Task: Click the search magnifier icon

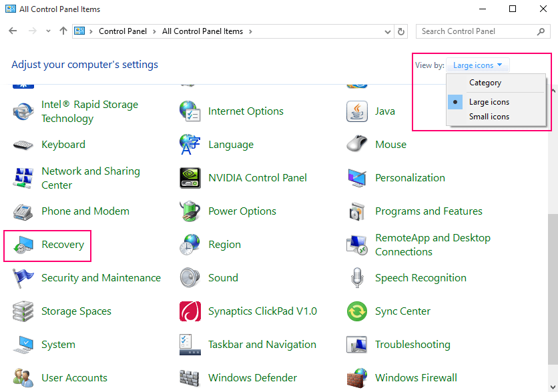Action: [x=541, y=31]
